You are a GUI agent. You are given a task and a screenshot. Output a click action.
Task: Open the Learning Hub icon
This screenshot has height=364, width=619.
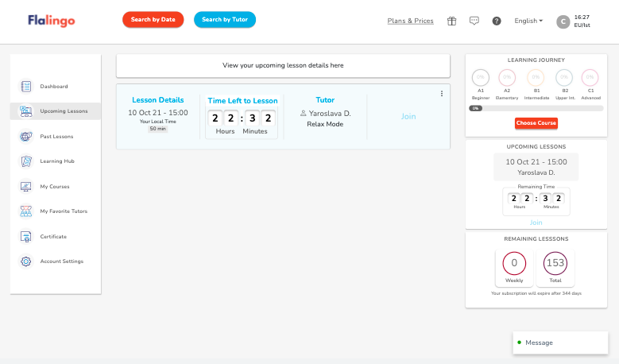(26, 161)
